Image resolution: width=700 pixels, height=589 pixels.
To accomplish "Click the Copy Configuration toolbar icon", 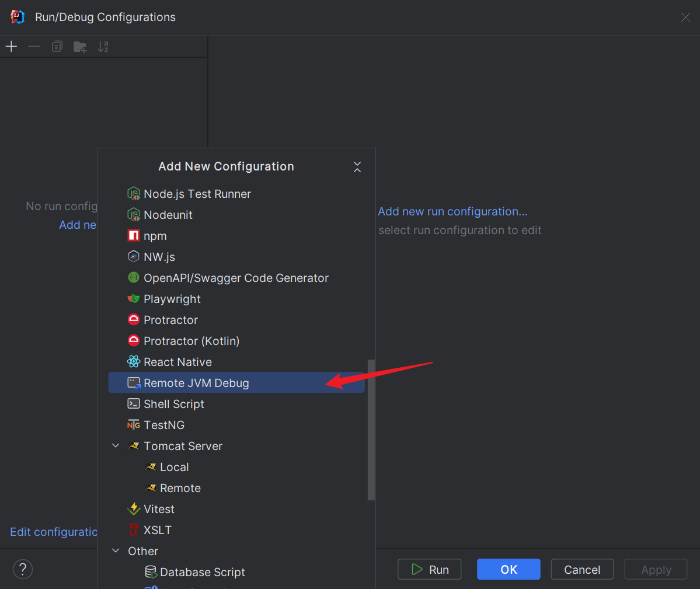I will point(57,46).
